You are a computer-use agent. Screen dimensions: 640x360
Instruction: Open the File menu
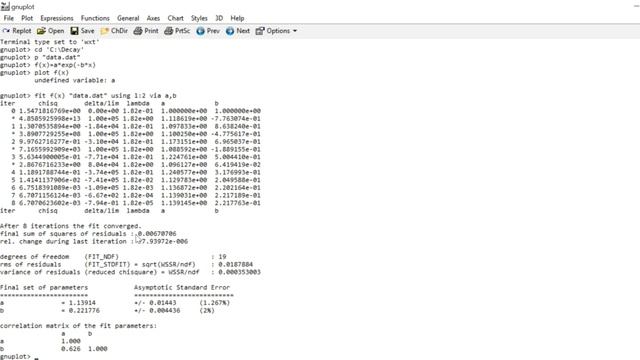click(x=9, y=18)
